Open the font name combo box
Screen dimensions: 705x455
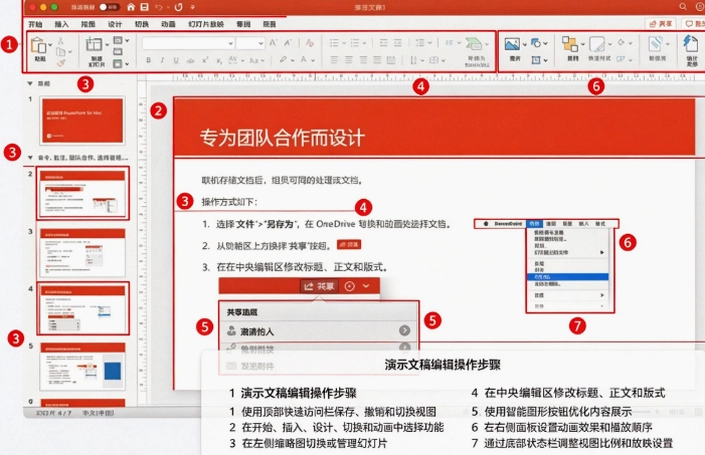point(188,43)
